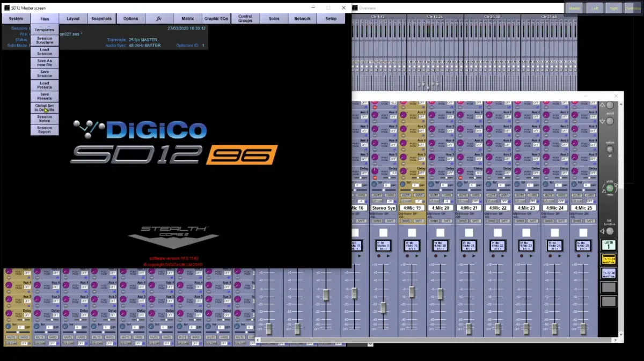Click Right button in Overview window
Image resolution: width=644 pixels, height=361 pixels.
pos(613,8)
